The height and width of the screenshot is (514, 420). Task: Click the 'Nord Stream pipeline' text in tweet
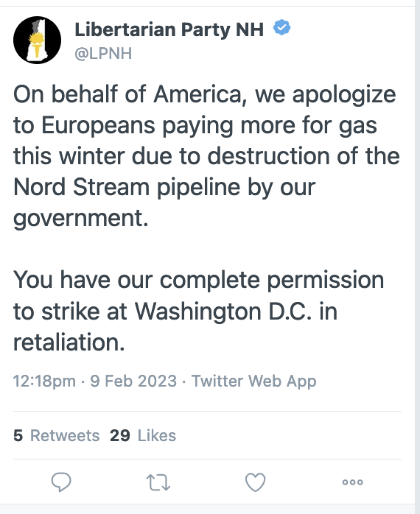click(127, 188)
